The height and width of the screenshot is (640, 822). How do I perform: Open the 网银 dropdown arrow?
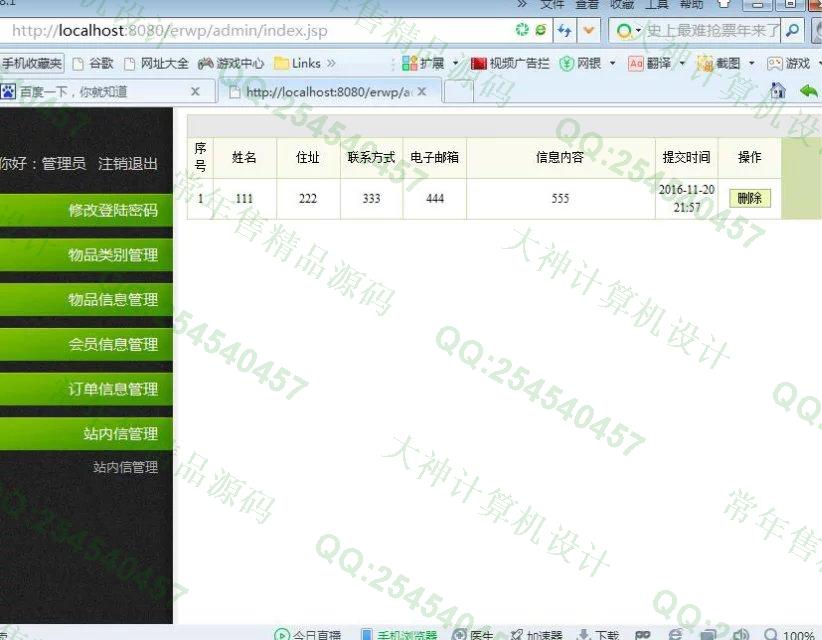tap(612, 63)
